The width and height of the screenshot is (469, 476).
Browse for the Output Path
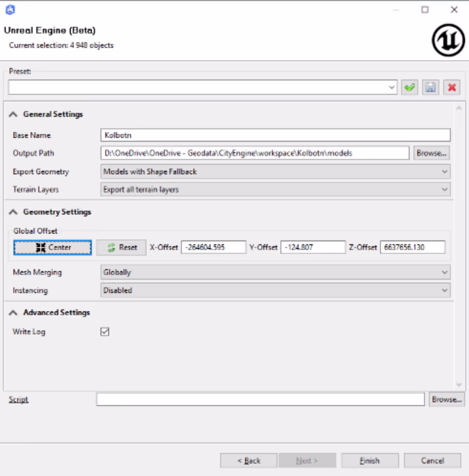431,153
